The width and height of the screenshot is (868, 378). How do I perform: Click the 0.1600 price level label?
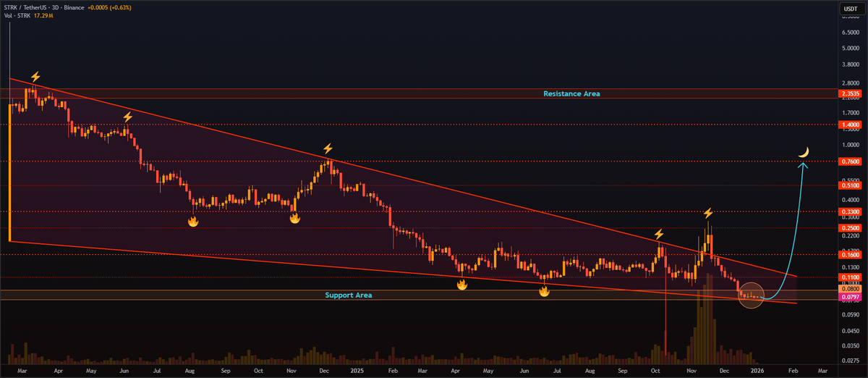click(x=849, y=254)
